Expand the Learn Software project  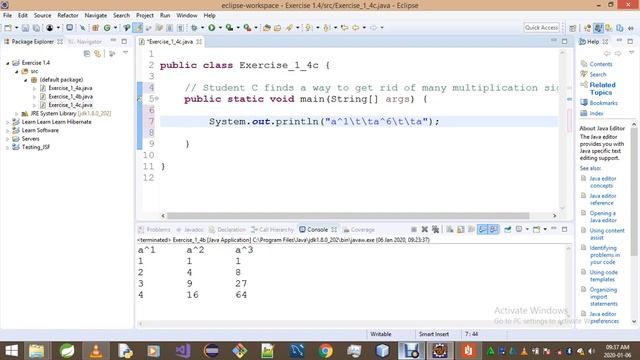click(7, 131)
